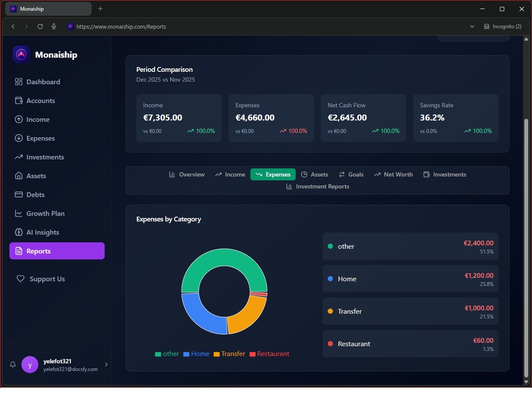This screenshot has height=415, width=532.
Task: Toggle Home in the chart legend
Action: point(196,354)
